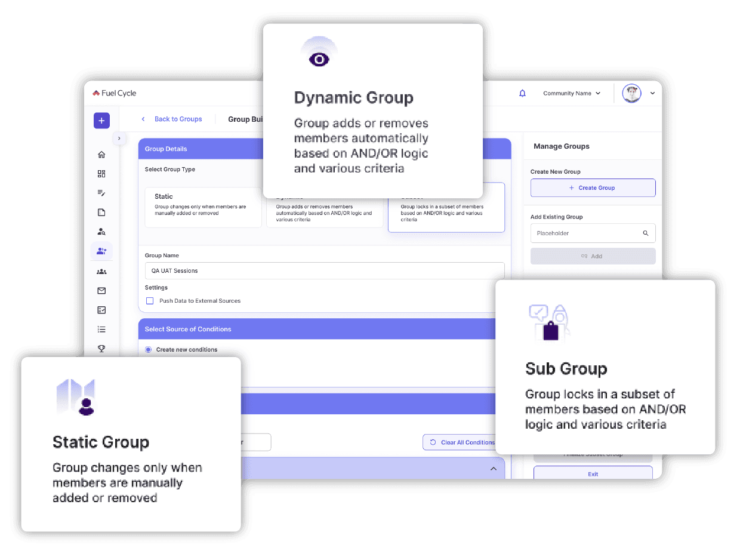Expand the user avatar menu arrow

pyautogui.click(x=652, y=93)
